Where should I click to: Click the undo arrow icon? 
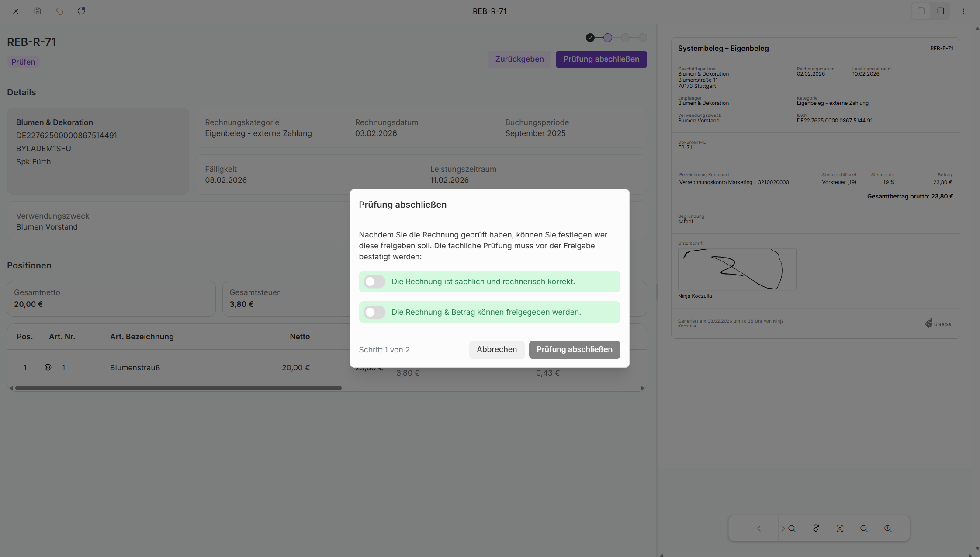(x=59, y=11)
